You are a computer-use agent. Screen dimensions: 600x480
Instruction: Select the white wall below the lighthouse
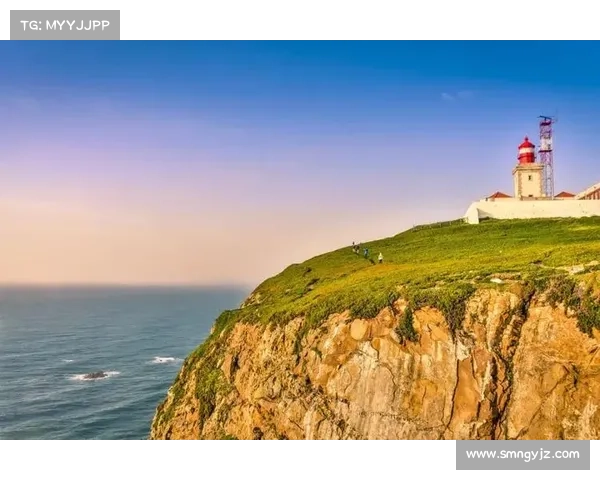tap(530, 210)
